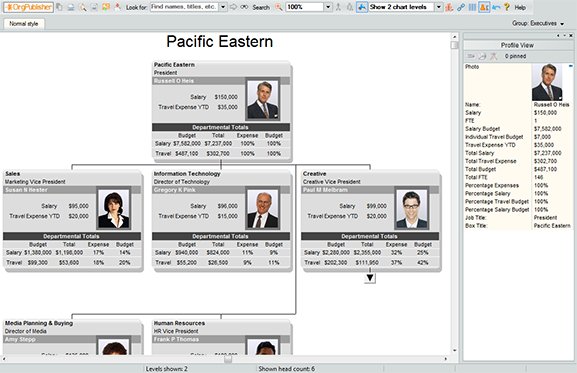Click the blue chain link icon
The height and width of the screenshot is (373, 577).
[x=461, y=7]
